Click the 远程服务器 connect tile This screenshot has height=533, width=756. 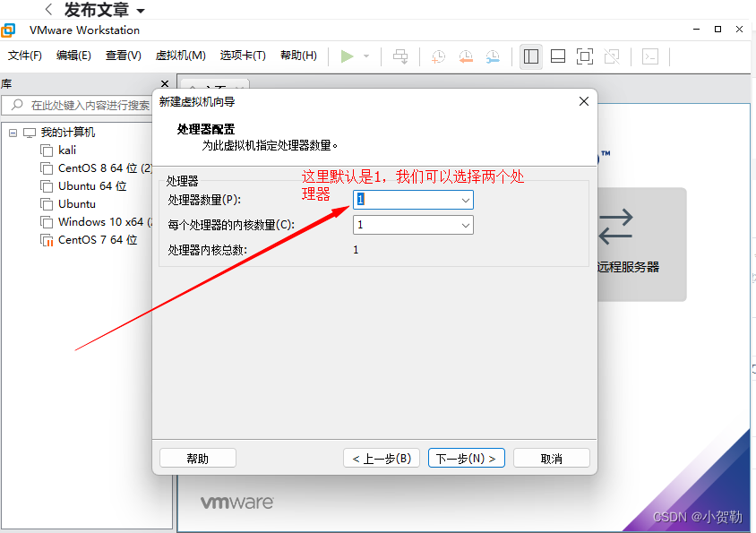641,245
